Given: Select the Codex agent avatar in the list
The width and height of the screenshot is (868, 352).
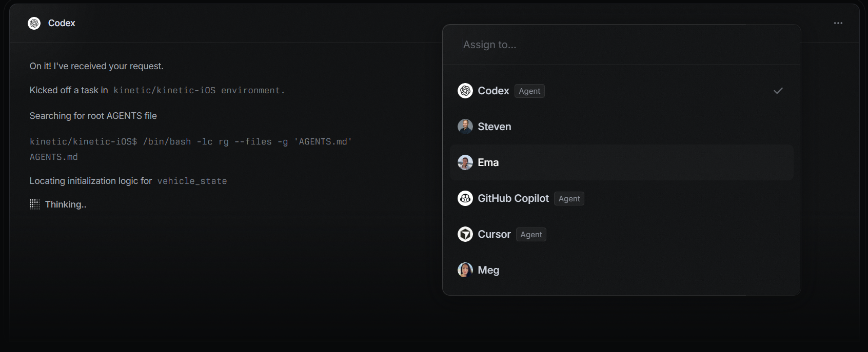Looking at the screenshot, I should click(x=465, y=91).
